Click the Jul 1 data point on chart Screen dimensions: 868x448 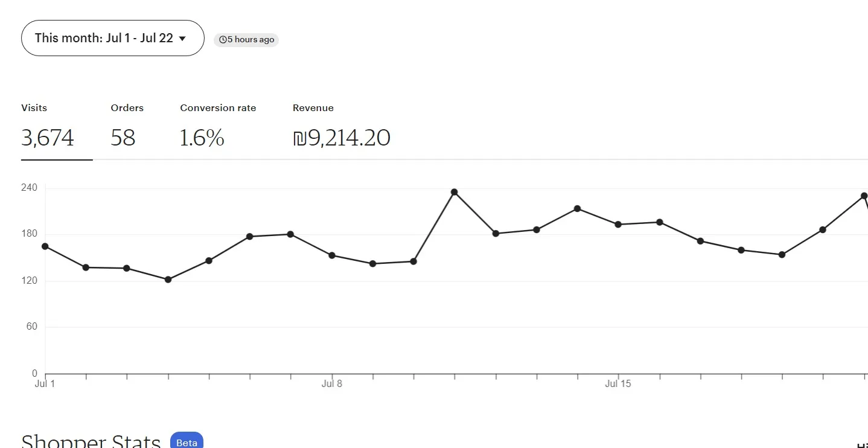(45, 246)
